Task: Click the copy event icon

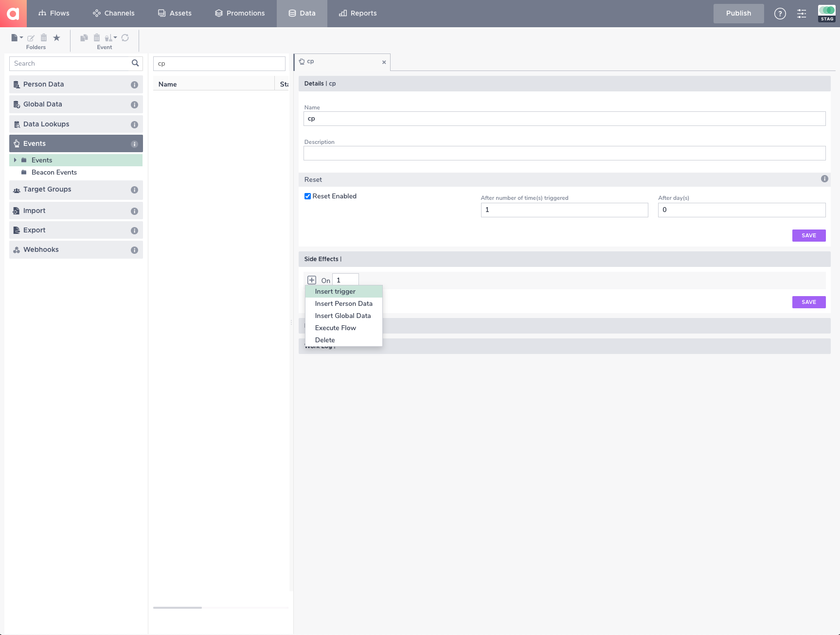Action: coord(84,37)
